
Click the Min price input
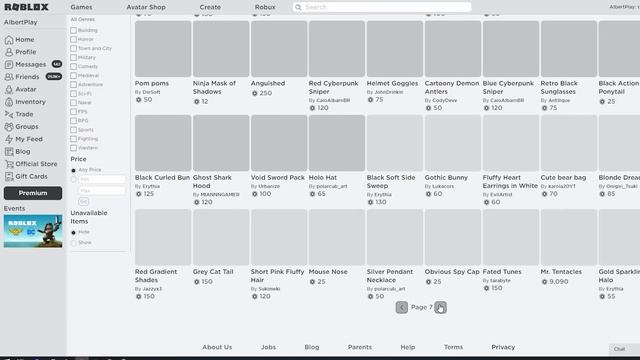click(102, 180)
